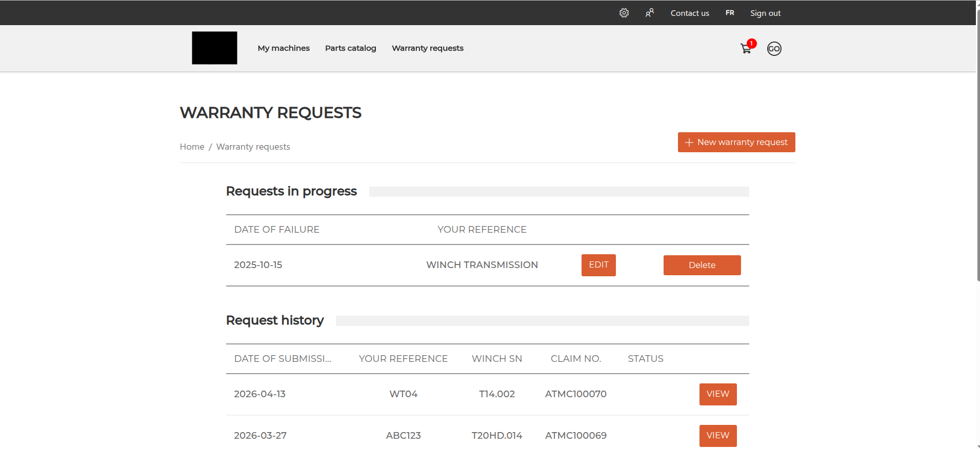Click the GO account avatar icon
Screen dimensions: 980x449
pos(774,49)
